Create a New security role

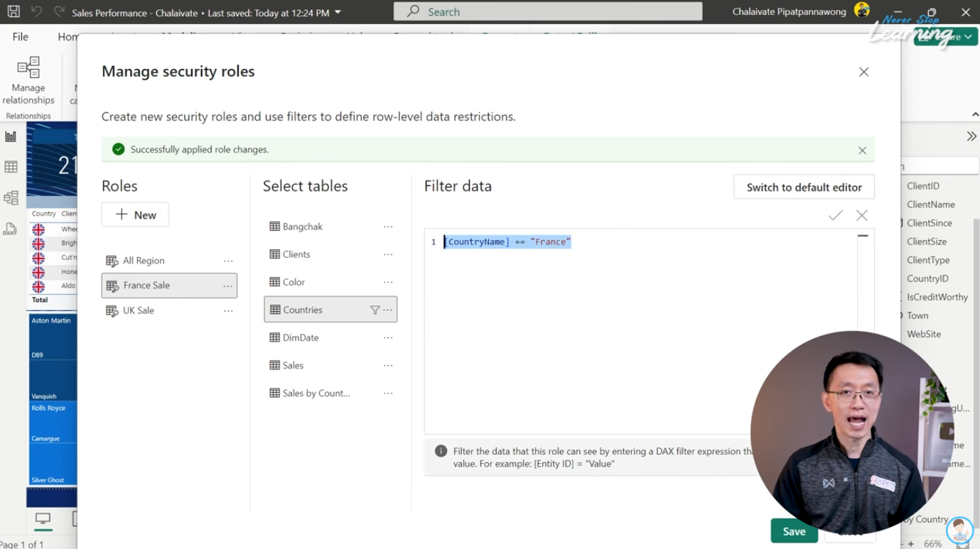(135, 214)
